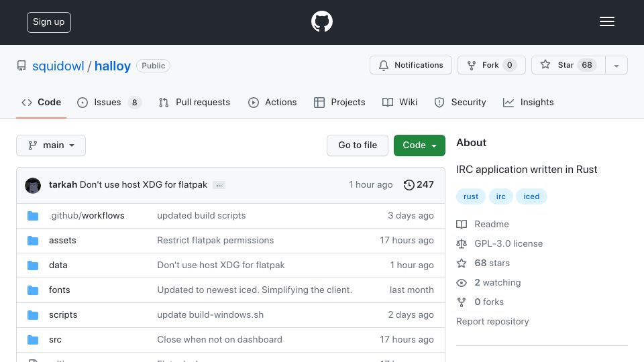This screenshot has height=362, width=644.
Task: Open the 247 commits history
Action: 419,185
